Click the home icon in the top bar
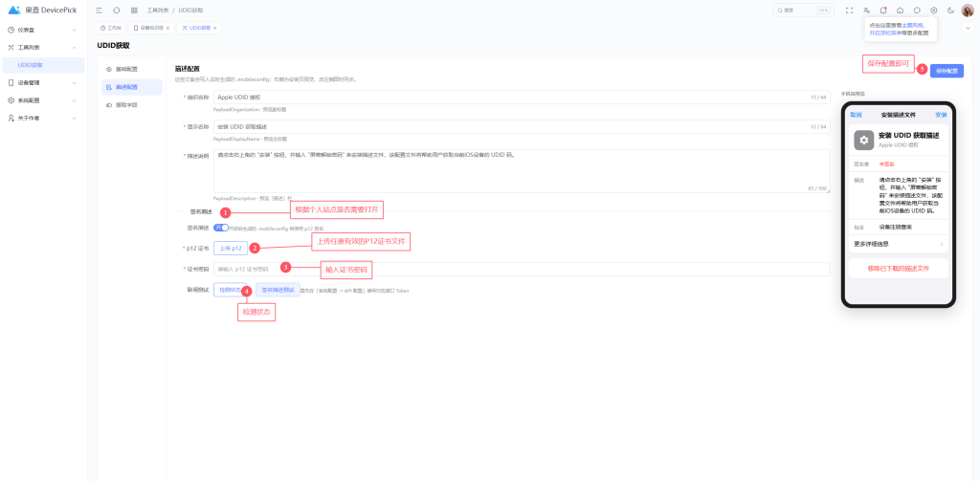The height and width of the screenshot is (481, 980). (x=900, y=10)
